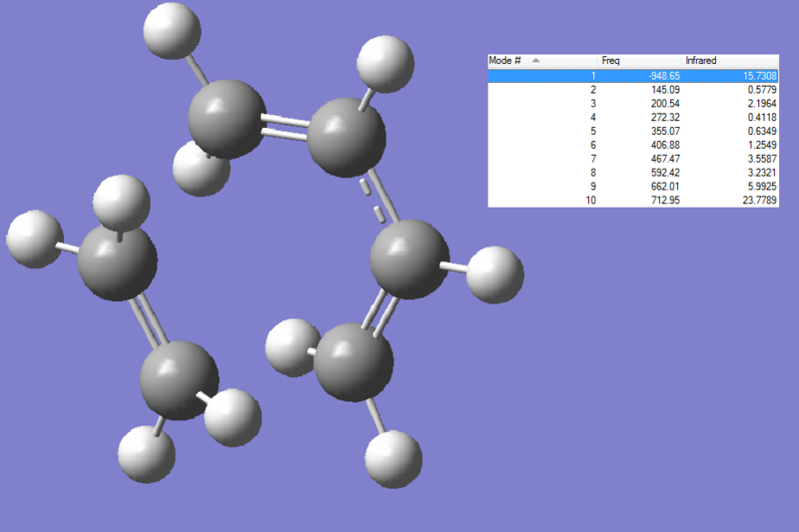Click infrared intensity 3.5587
The height and width of the screenshot is (532, 799).
(x=762, y=159)
